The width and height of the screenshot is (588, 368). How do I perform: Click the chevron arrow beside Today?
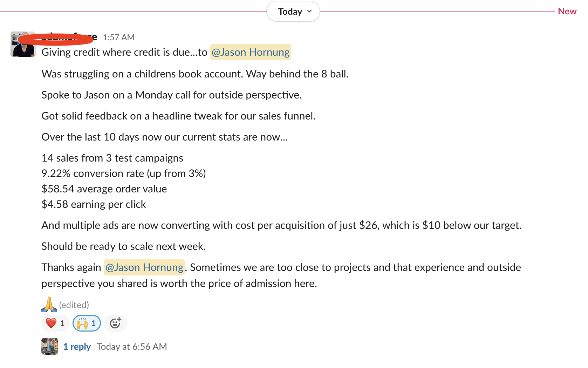tap(309, 11)
